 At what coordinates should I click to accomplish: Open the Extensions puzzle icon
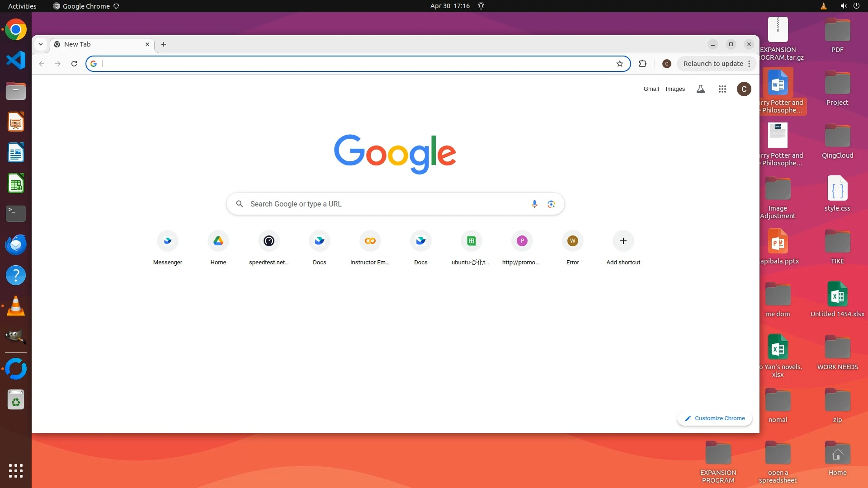coord(642,64)
